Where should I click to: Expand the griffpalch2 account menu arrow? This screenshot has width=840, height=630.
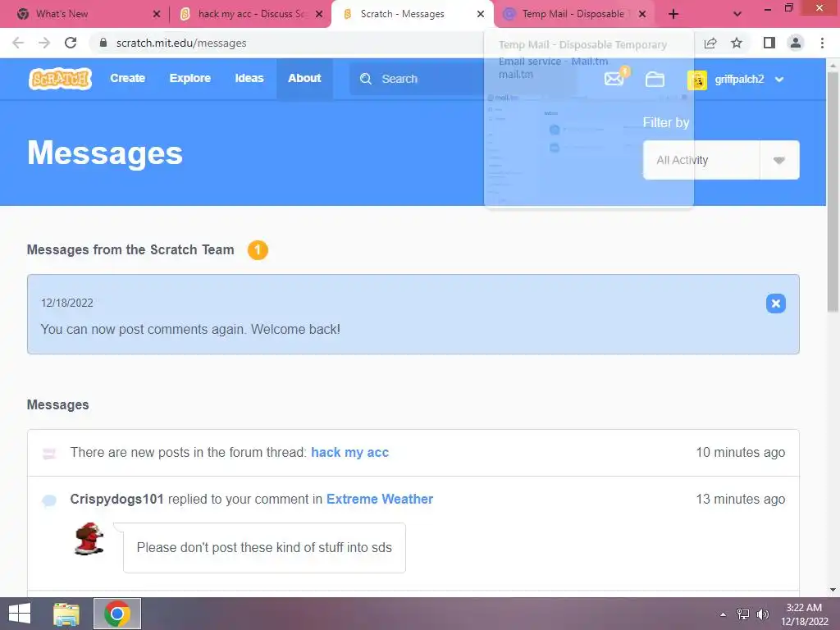tap(779, 80)
